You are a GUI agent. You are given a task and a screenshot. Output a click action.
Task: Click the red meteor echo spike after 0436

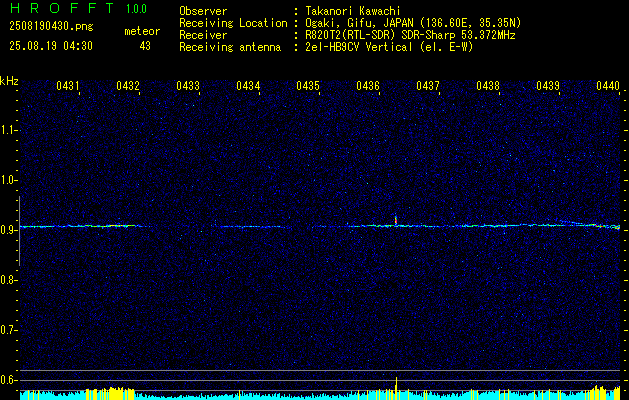click(396, 220)
